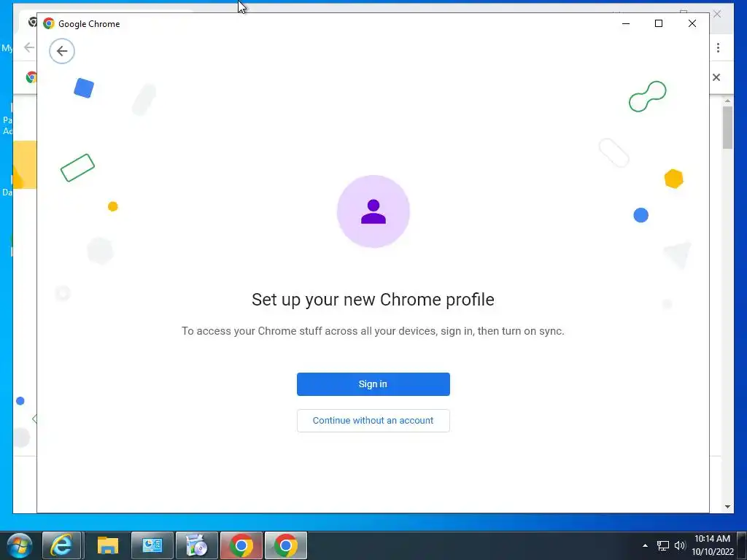
Task: Click the sync description text under the heading
Action: [x=373, y=331]
